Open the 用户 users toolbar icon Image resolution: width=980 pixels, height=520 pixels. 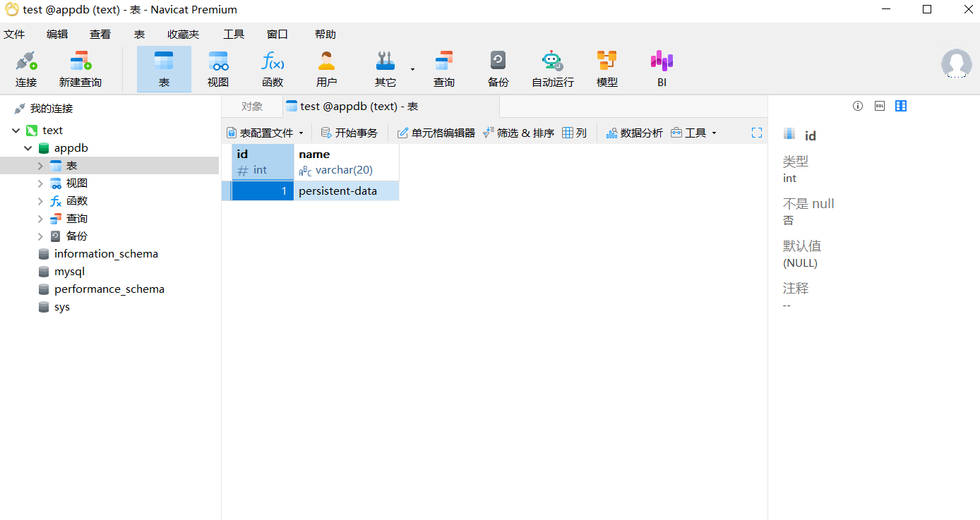[x=327, y=69]
